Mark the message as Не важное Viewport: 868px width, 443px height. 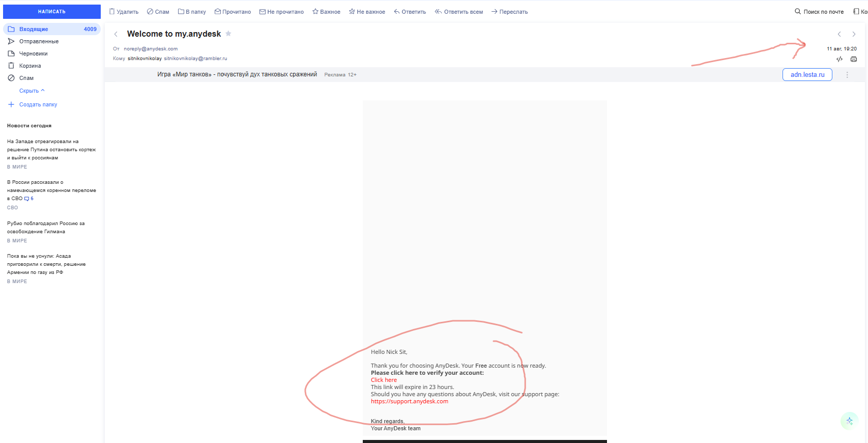[x=367, y=12]
